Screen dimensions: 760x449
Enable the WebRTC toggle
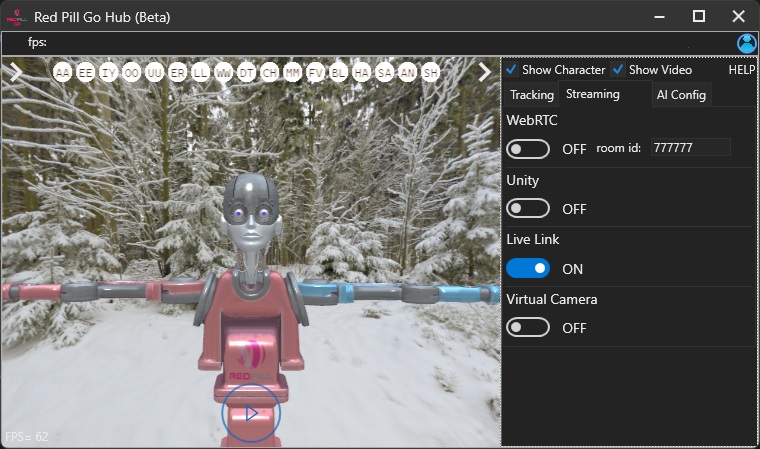pyautogui.click(x=528, y=149)
